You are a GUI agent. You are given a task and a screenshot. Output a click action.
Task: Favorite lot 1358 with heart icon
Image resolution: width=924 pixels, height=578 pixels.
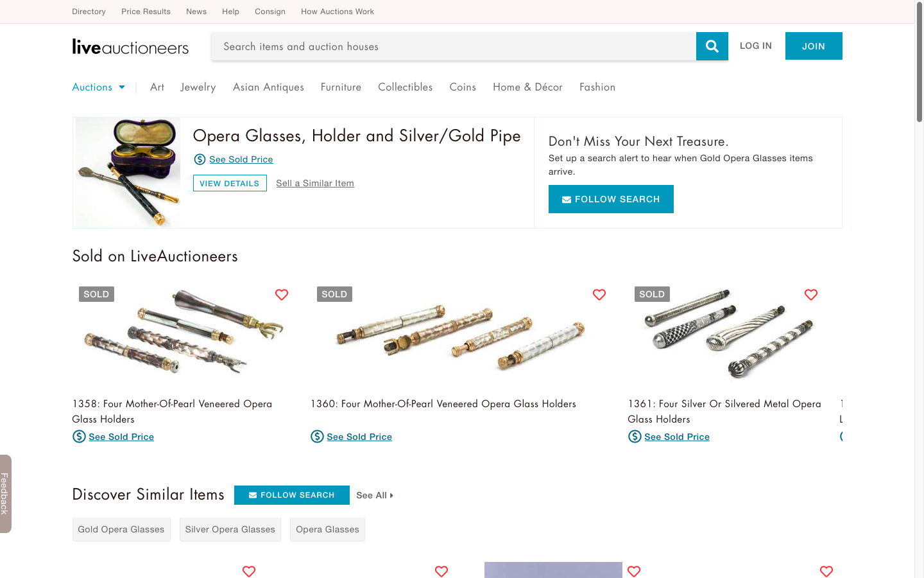282,295
